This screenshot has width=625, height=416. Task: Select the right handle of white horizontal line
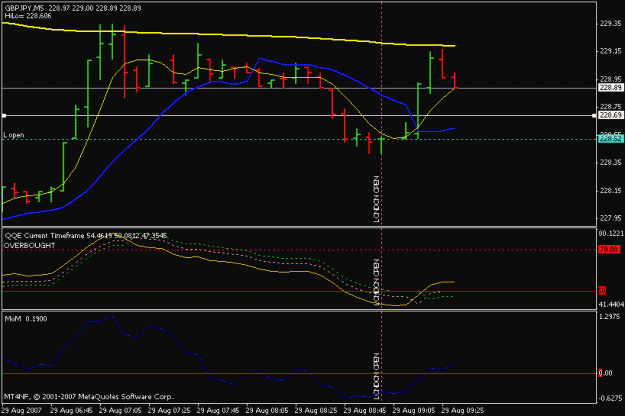pyautogui.click(x=594, y=116)
